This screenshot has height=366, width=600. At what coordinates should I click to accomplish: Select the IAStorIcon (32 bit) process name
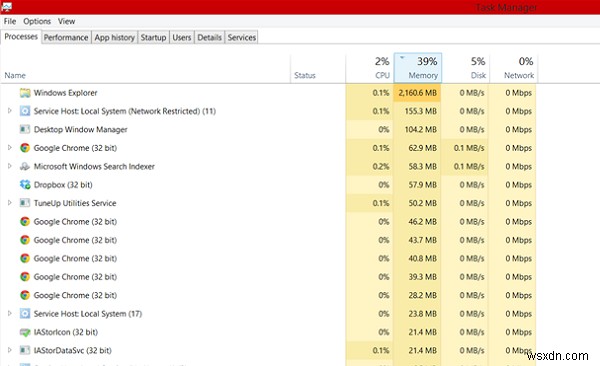point(66,332)
